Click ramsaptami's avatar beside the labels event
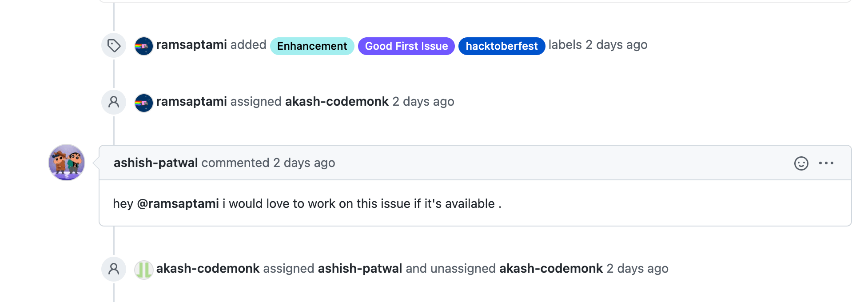This screenshot has height=302, width=868. [144, 46]
